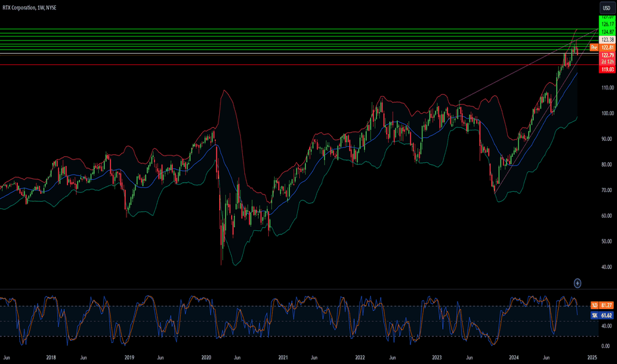Select the orange Pre pre-market label
Screen dimensions: 617x364
pos(594,47)
